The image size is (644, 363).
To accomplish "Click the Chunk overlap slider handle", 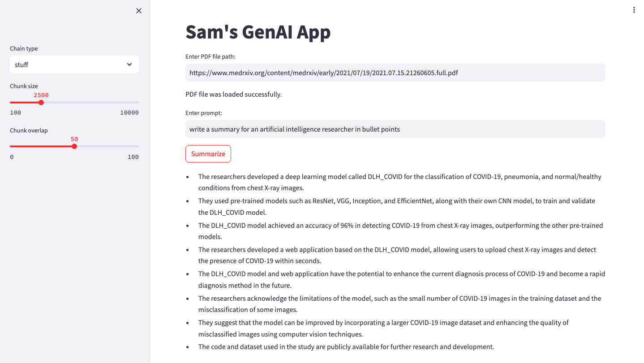I will tap(74, 146).
